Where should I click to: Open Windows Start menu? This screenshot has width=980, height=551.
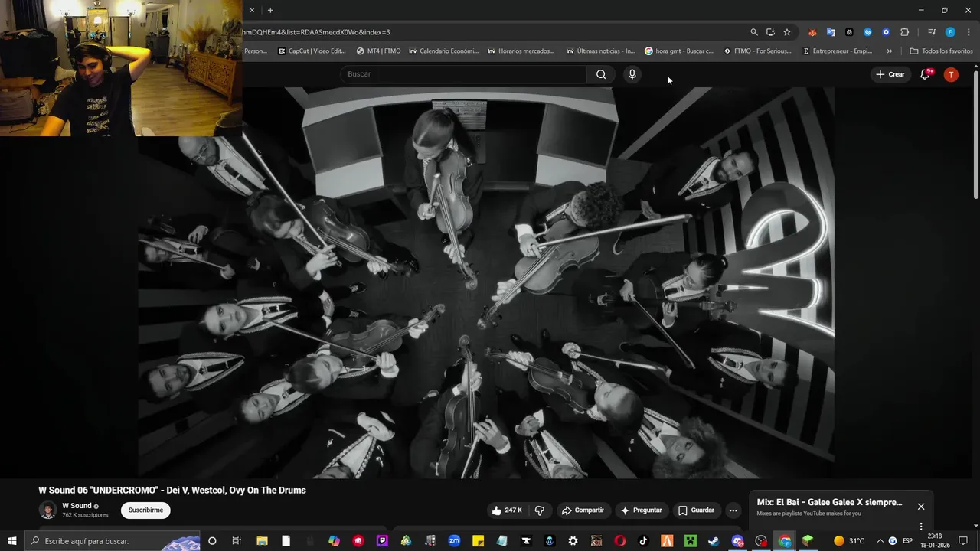12,541
